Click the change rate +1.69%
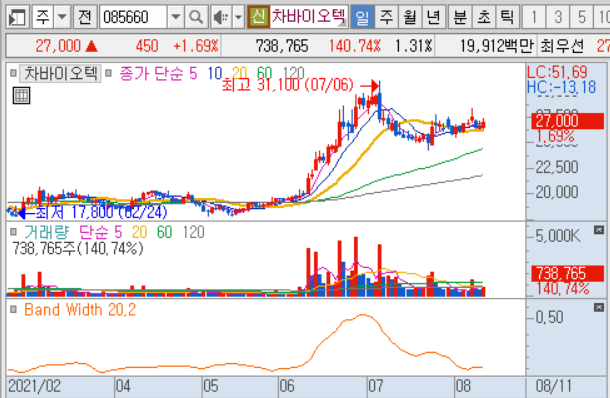Image resolution: width=610 pixels, height=398 pixels. 196,46
